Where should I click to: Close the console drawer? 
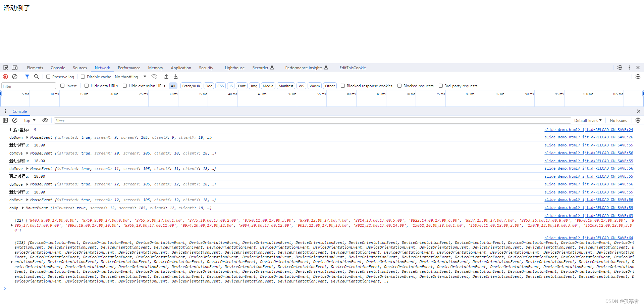[638, 111]
